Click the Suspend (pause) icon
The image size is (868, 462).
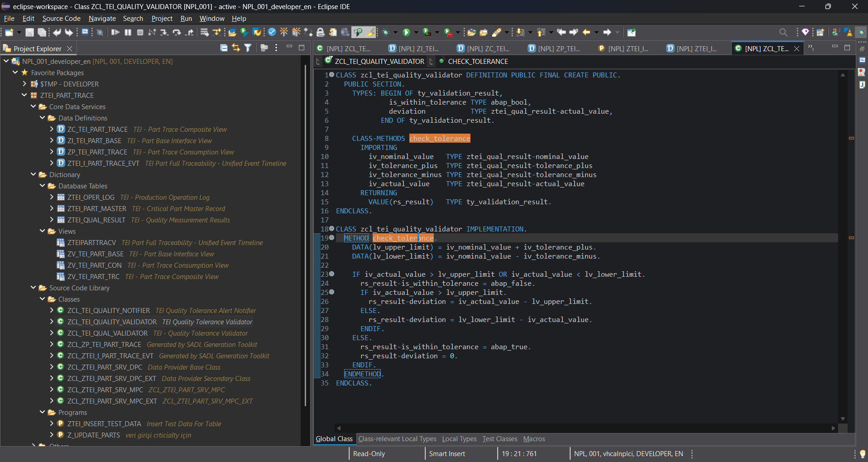[x=128, y=32]
